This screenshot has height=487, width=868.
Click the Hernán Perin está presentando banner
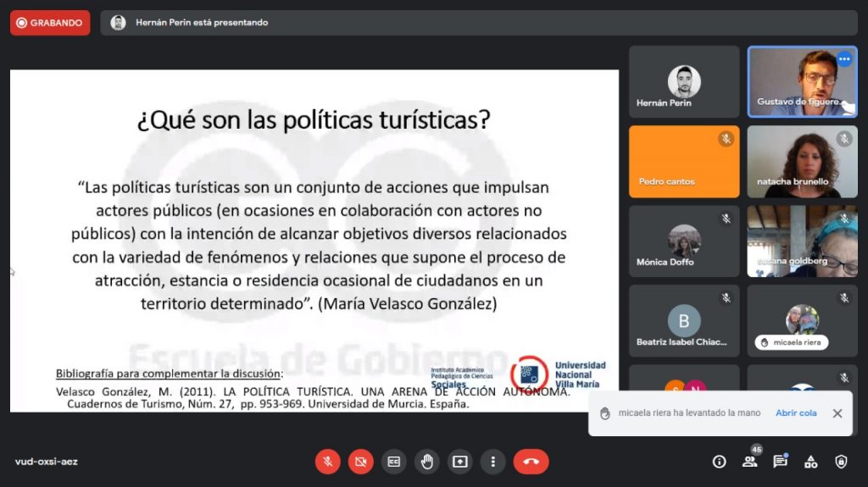coord(201,23)
